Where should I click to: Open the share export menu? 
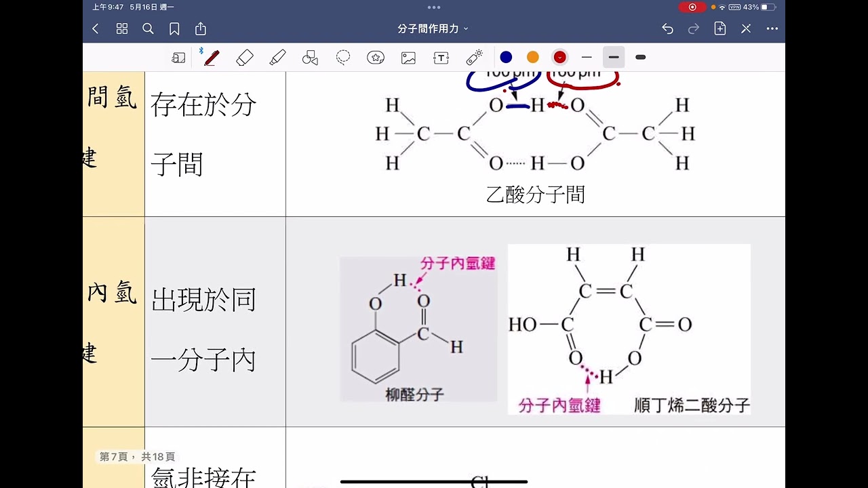pos(201,28)
